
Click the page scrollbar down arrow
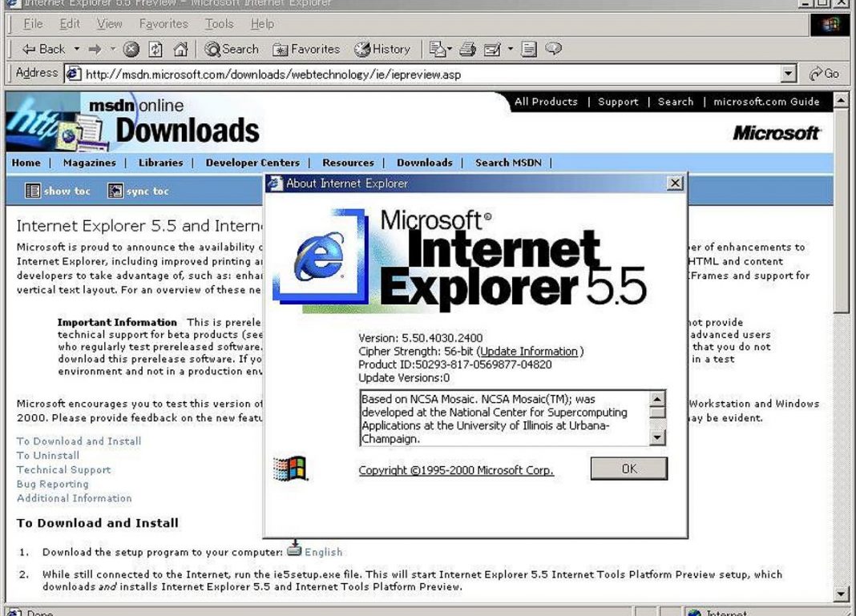[x=841, y=593]
